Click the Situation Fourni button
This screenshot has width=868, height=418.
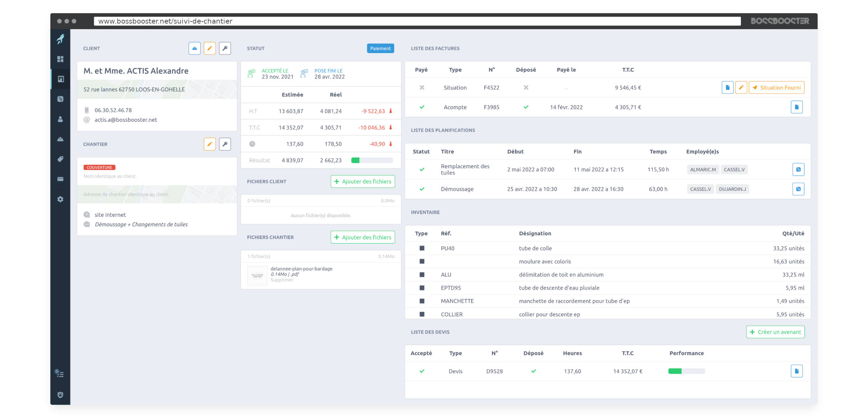776,87
